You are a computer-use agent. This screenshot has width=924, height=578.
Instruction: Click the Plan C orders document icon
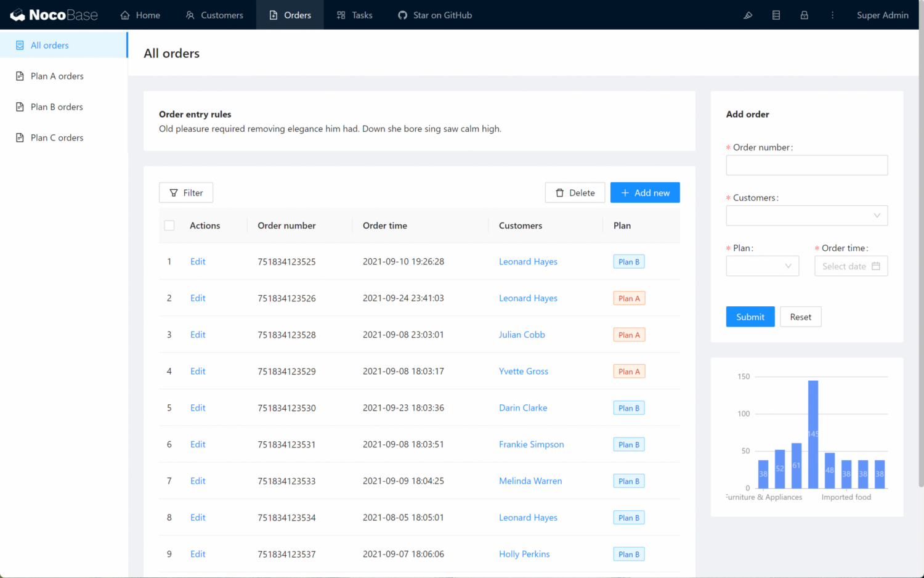20,137
